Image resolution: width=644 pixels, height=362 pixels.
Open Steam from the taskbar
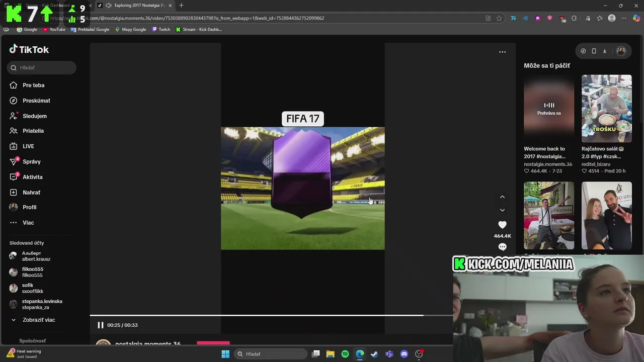click(374, 354)
